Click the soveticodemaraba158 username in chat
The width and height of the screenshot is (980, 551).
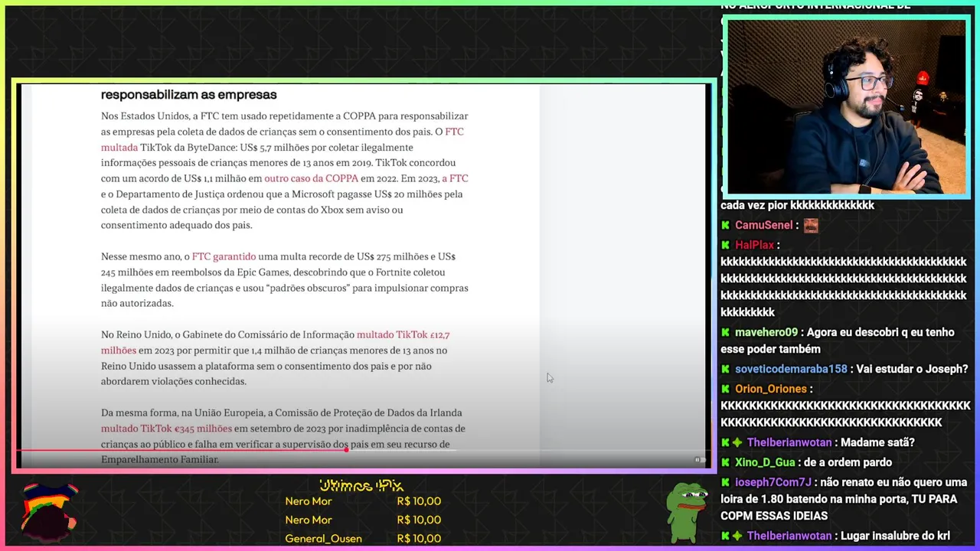click(791, 369)
